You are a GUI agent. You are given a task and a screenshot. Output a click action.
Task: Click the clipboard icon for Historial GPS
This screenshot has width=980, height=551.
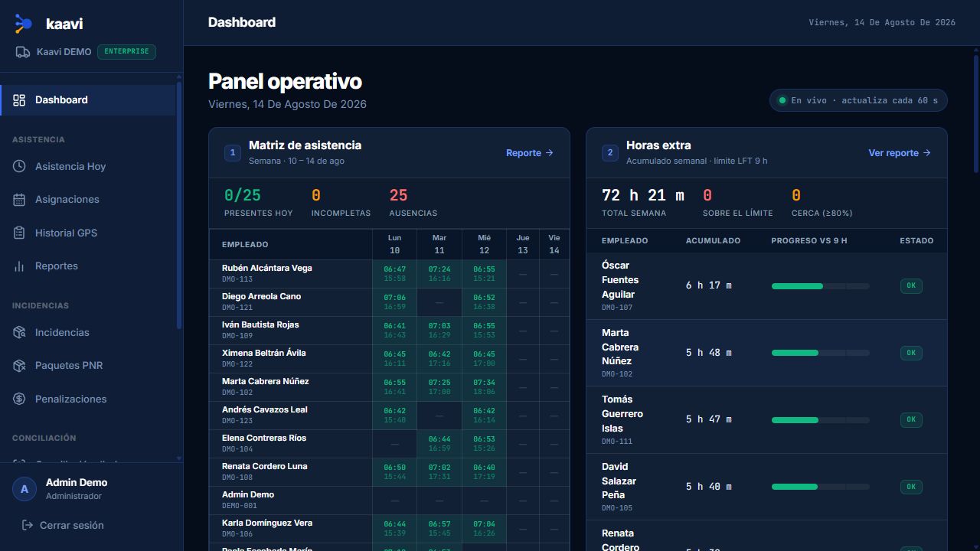[20, 233]
